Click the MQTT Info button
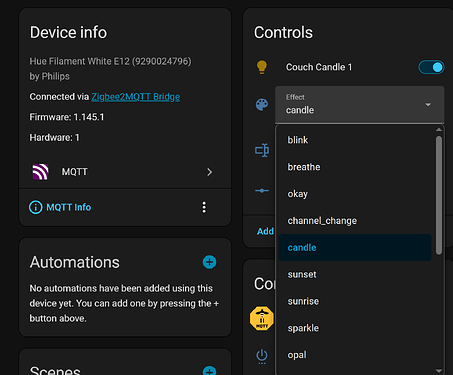The height and width of the screenshot is (375, 453). coord(60,207)
